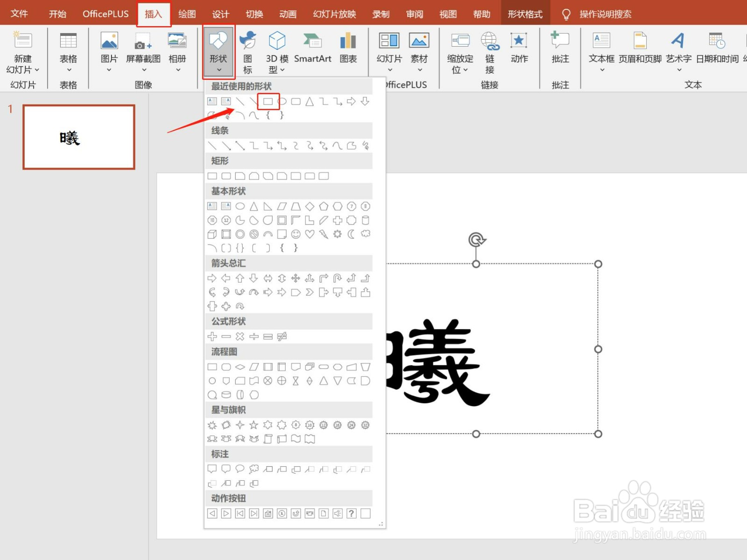The image size is (747, 560).
Task: Click the 动作 button
Action: click(x=519, y=47)
